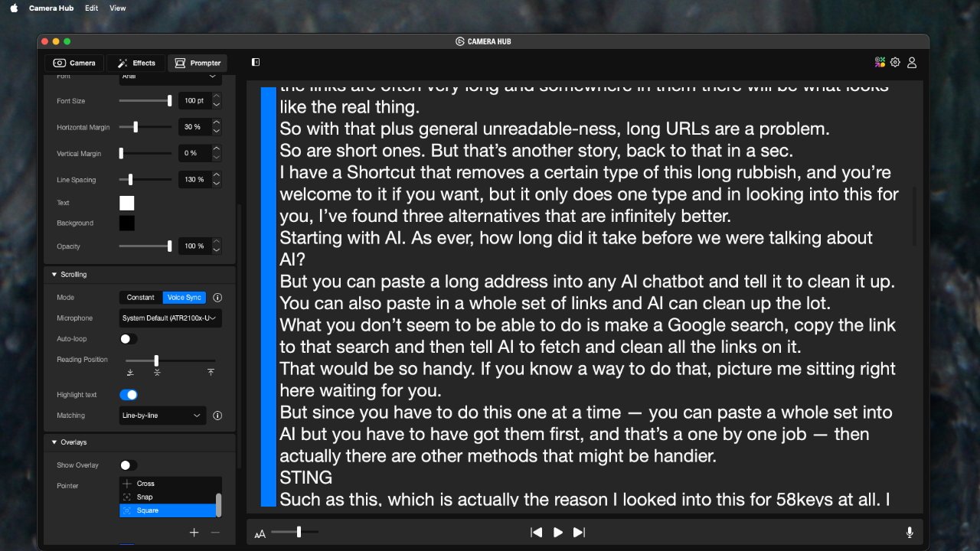Add a new pointer with plus icon
The height and width of the screenshot is (551, 980).
[194, 533]
